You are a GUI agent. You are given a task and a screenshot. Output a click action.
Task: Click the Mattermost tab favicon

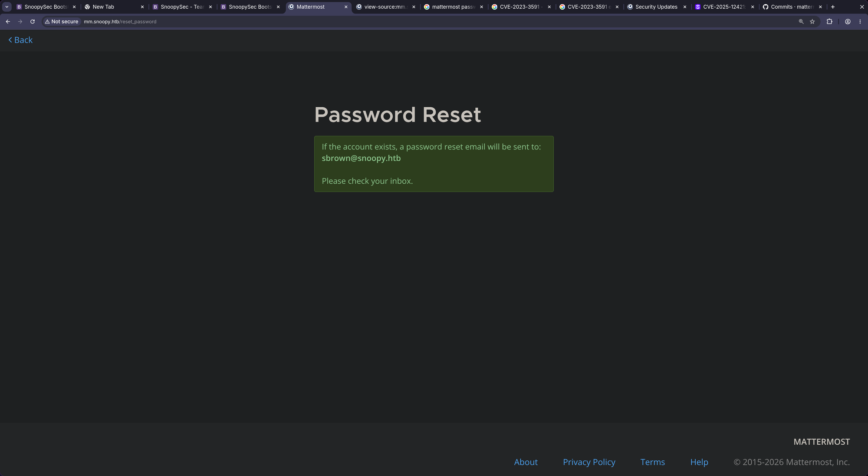point(291,7)
